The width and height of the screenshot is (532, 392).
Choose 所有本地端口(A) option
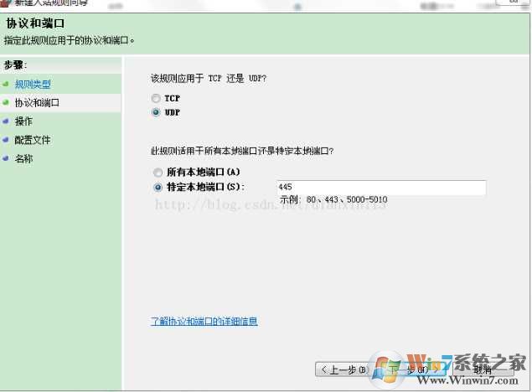coord(158,173)
